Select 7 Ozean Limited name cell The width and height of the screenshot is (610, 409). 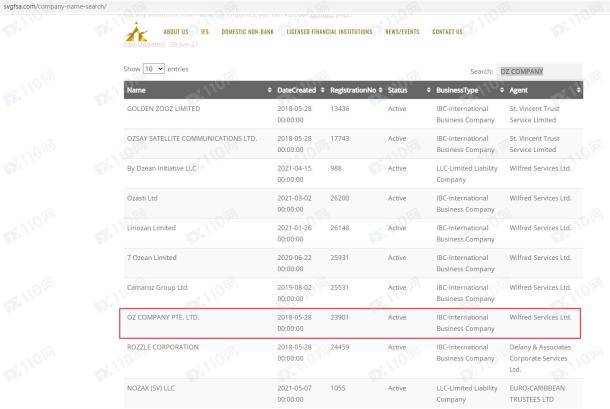click(x=152, y=258)
